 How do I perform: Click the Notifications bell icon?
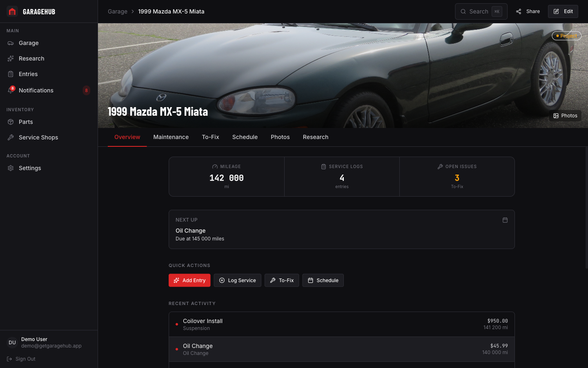(11, 90)
